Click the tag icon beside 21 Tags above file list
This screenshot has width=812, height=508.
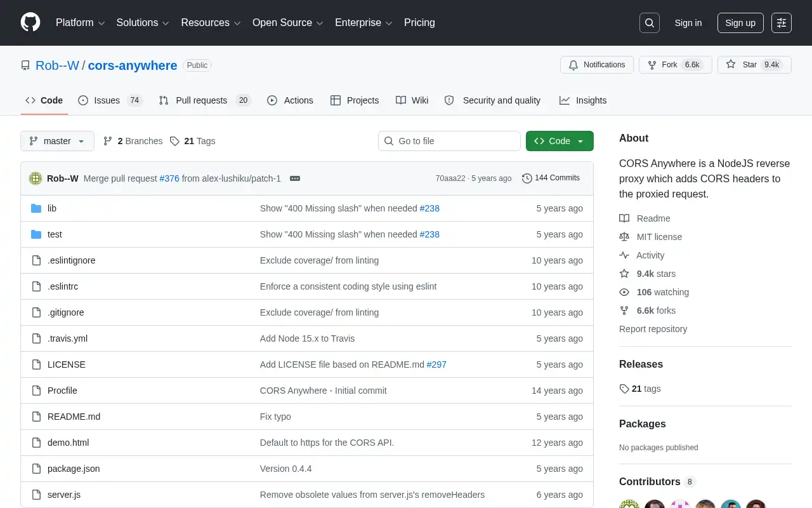(x=174, y=141)
